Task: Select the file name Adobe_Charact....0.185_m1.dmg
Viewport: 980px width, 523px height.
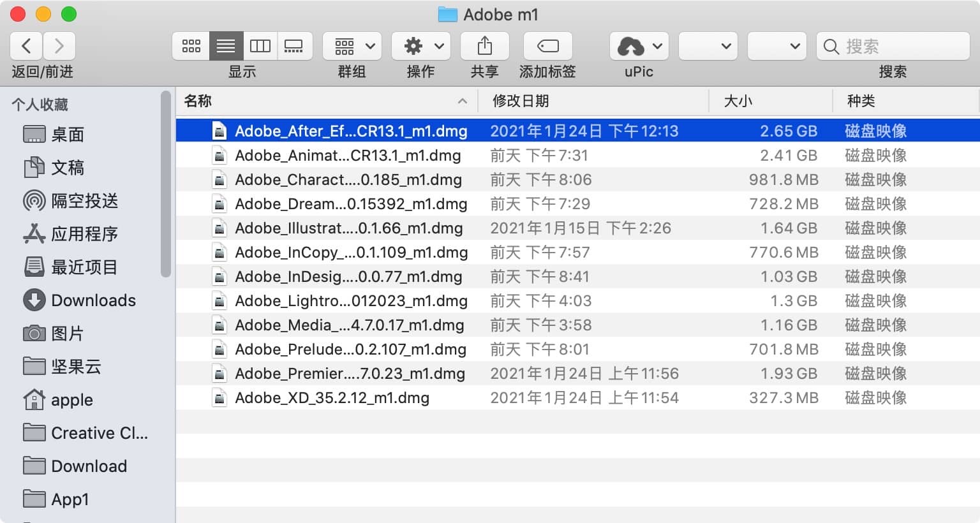Action: (x=348, y=179)
